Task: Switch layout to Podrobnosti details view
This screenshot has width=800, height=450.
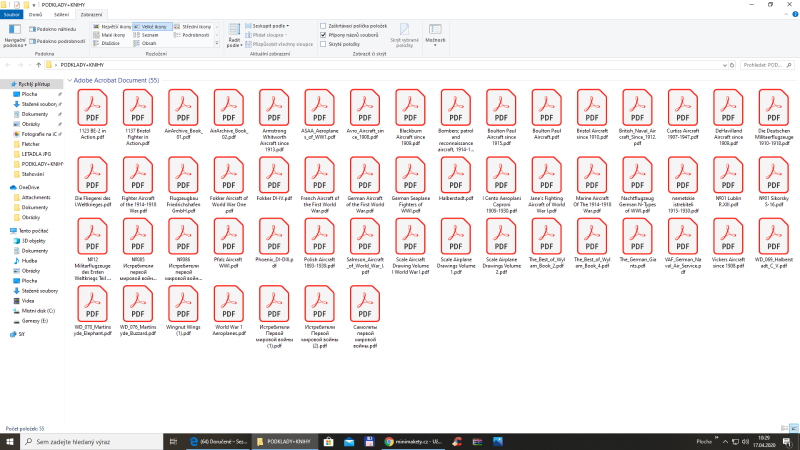Action: click(x=192, y=35)
